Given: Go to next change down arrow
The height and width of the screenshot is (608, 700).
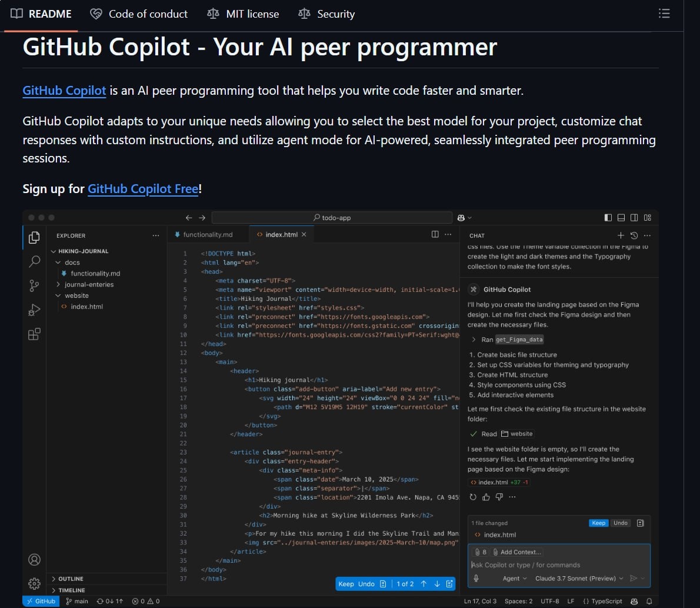Looking at the screenshot, I should 437,584.
